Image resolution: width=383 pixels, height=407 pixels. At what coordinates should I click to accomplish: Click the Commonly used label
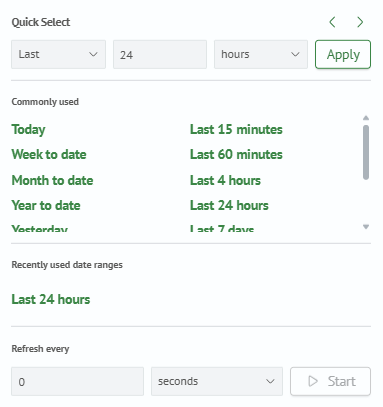click(x=45, y=102)
